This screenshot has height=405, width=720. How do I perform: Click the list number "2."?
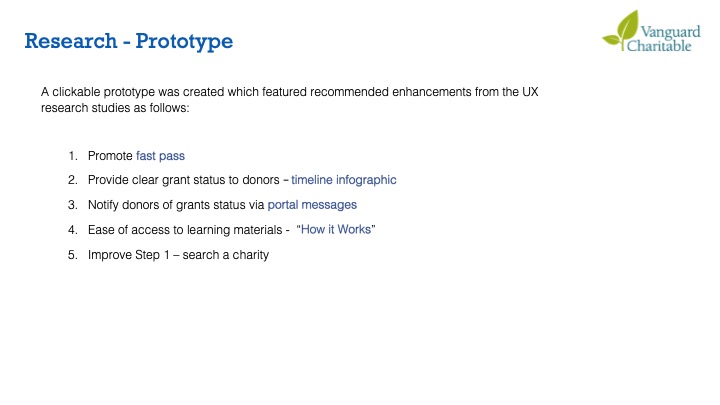pos(73,180)
